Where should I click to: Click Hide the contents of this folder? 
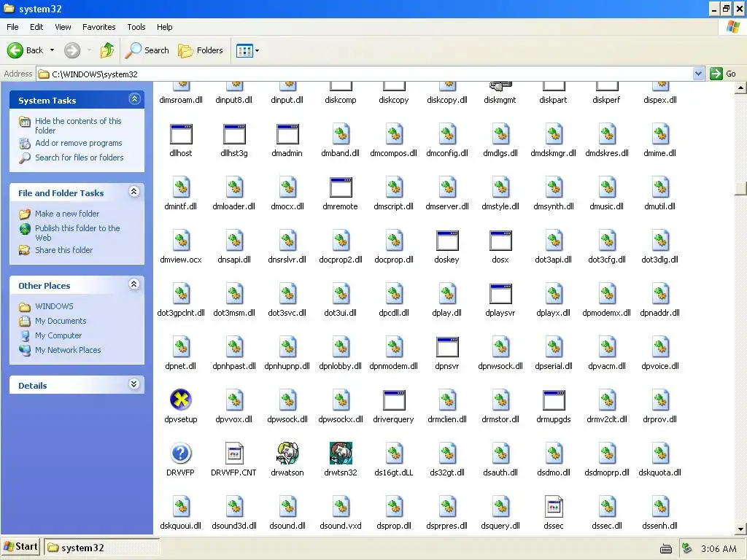(78, 125)
